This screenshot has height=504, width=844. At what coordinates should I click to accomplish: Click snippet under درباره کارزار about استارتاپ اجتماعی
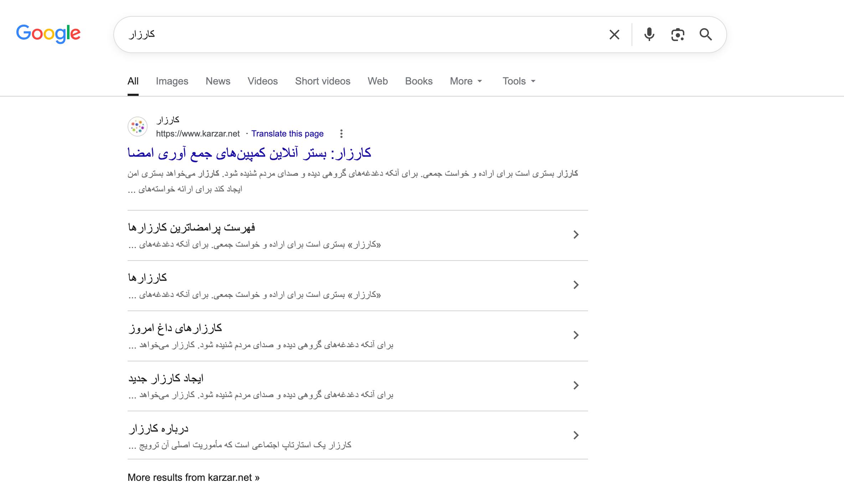240,445
